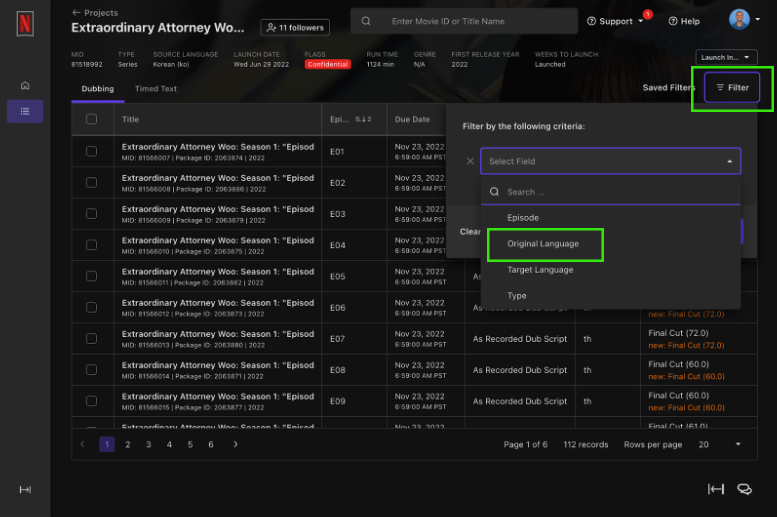777x517 pixels.
Task: Select current page 1 button
Action: (107, 444)
